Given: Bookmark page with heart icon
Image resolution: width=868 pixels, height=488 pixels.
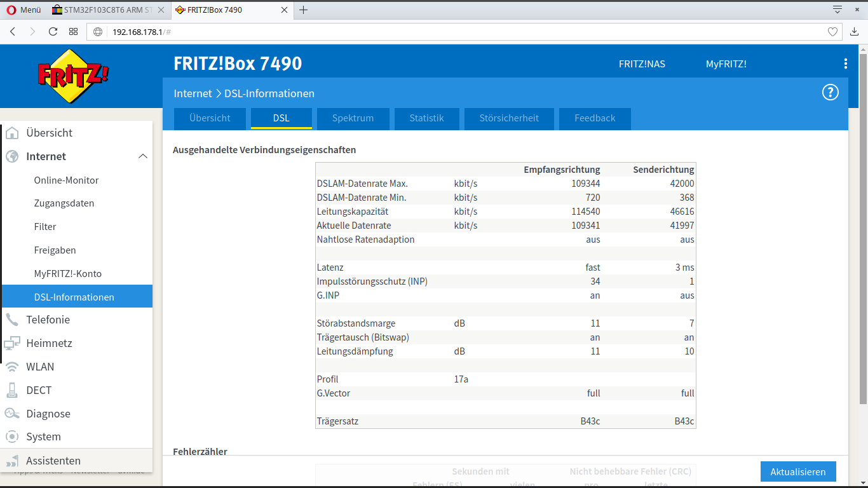Looking at the screenshot, I should (x=832, y=32).
